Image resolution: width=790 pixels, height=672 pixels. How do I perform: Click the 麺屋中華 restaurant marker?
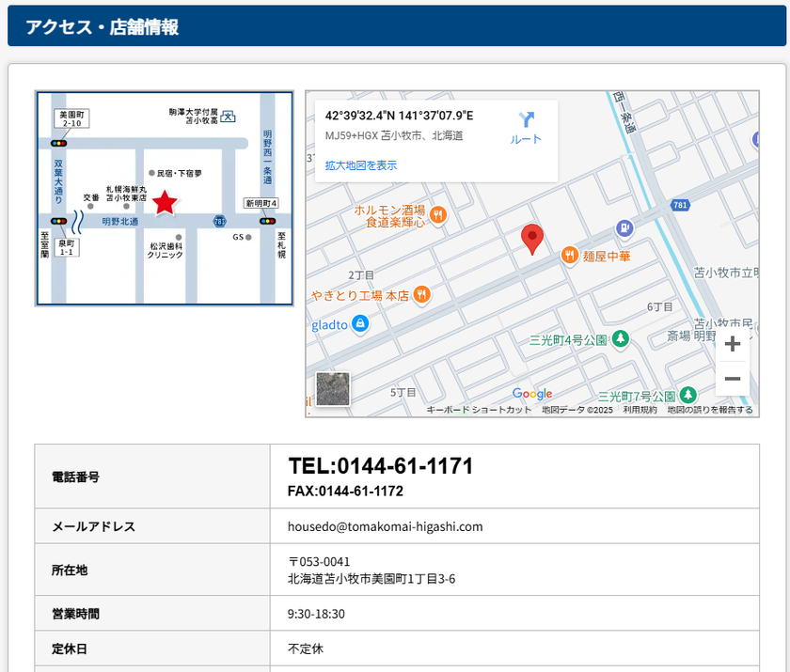(x=569, y=255)
